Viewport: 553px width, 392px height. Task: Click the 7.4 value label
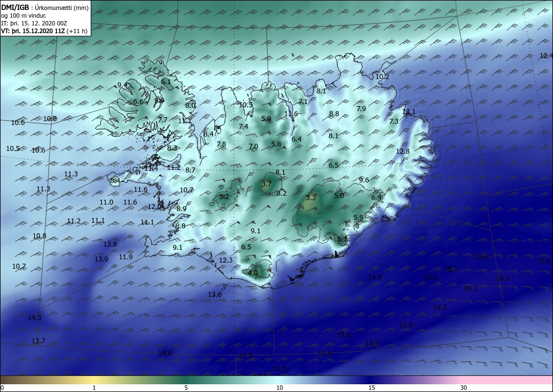243,126
